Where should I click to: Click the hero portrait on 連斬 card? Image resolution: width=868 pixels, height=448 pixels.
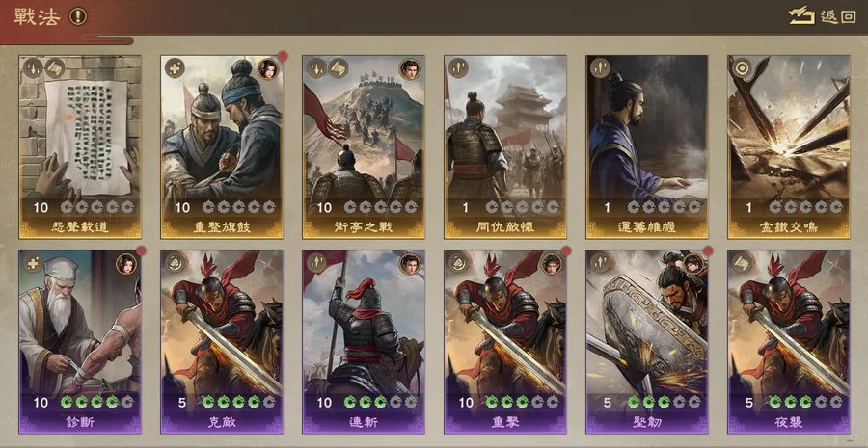tap(410, 264)
